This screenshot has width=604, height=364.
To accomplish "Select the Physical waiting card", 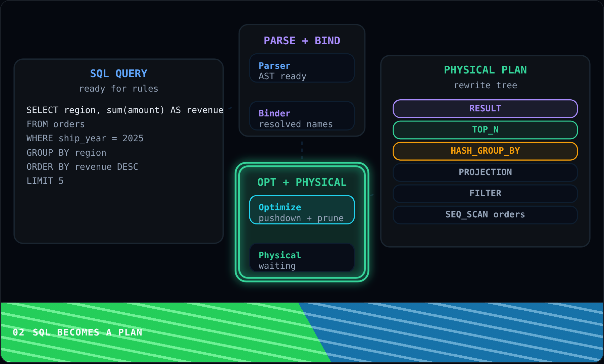I will (x=302, y=258).
